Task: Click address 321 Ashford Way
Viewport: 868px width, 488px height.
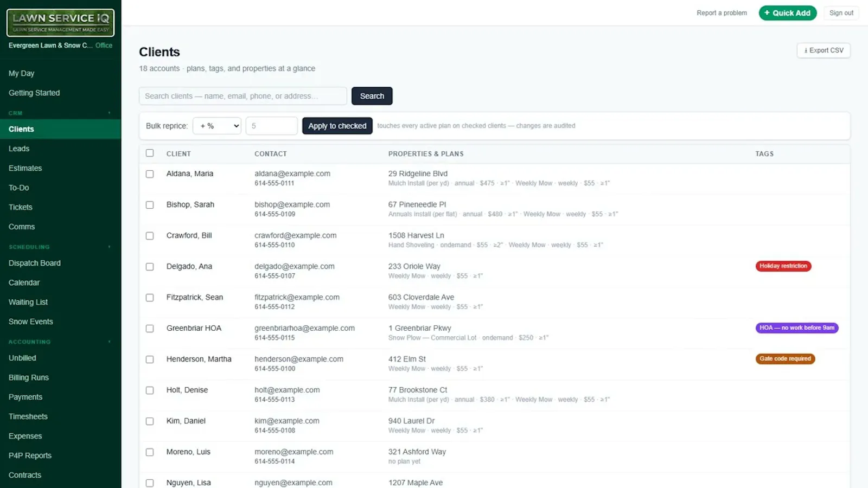Action: [x=417, y=452]
